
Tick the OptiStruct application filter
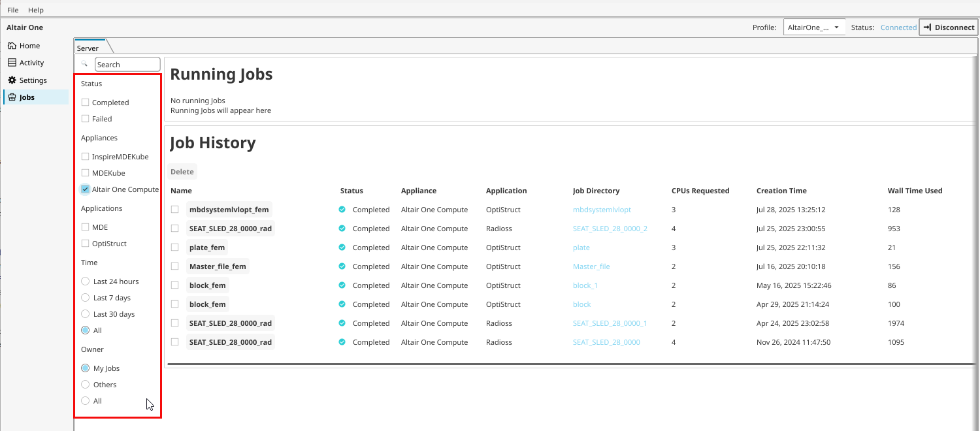85,244
